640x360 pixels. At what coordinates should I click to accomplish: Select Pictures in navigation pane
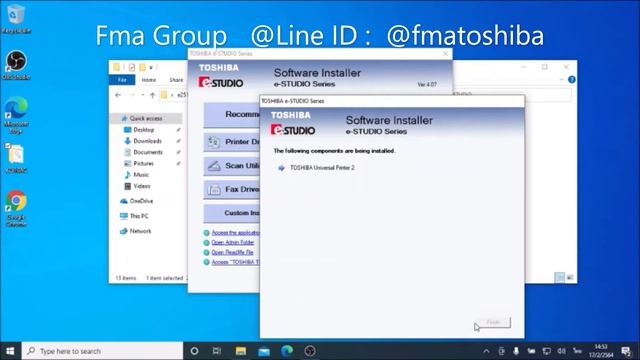click(144, 163)
